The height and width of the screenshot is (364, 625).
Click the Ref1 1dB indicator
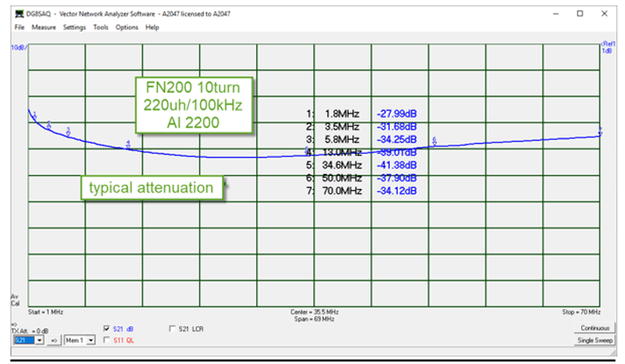[x=608, y=48]
